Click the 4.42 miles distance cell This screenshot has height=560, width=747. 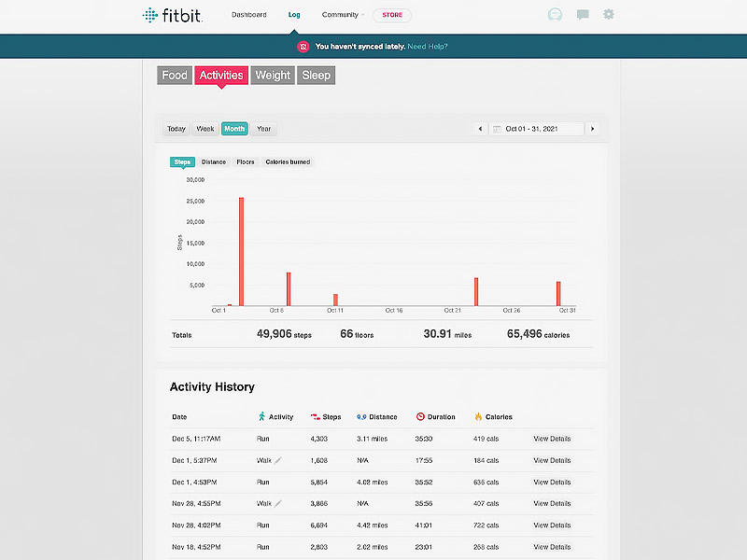pyautogui.click(x=372, y=525)
